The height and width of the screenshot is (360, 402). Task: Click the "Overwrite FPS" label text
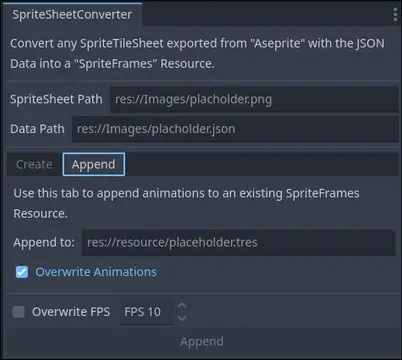click(71, 312)
